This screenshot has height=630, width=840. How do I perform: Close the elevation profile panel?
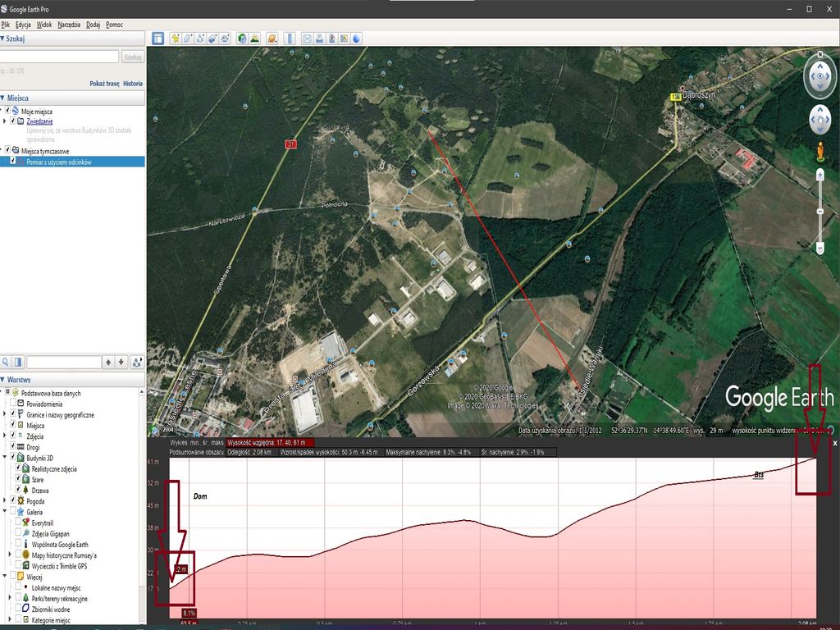pos(834,443)
